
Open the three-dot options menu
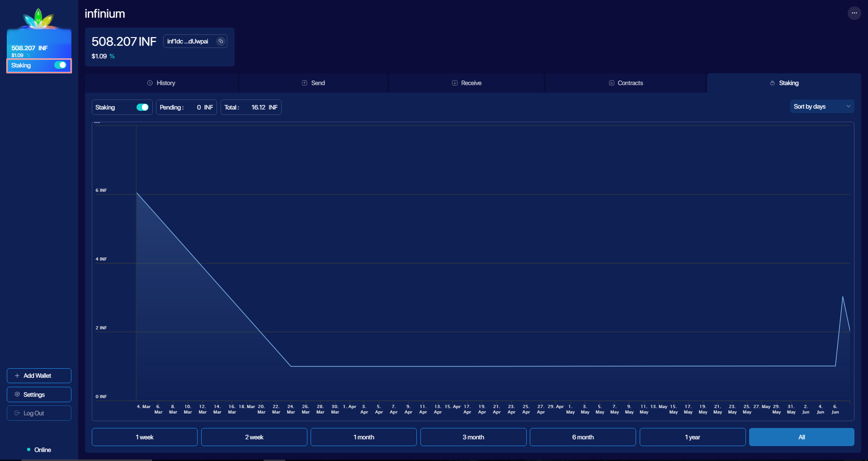(854, 13)
